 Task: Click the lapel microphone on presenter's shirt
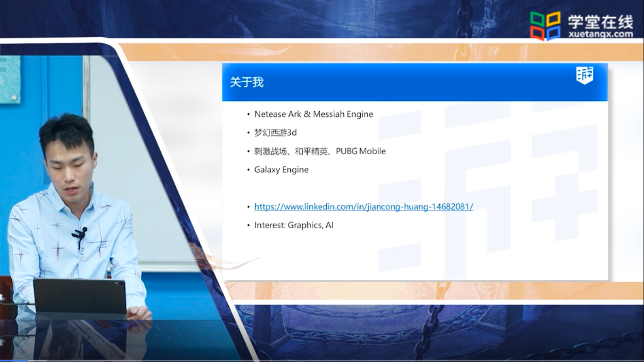point(79,233)
